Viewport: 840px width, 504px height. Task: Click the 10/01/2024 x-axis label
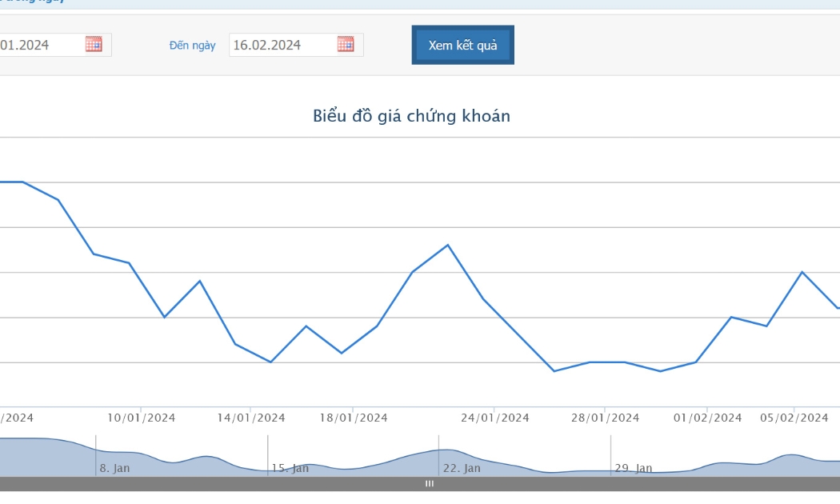[142, 418]
